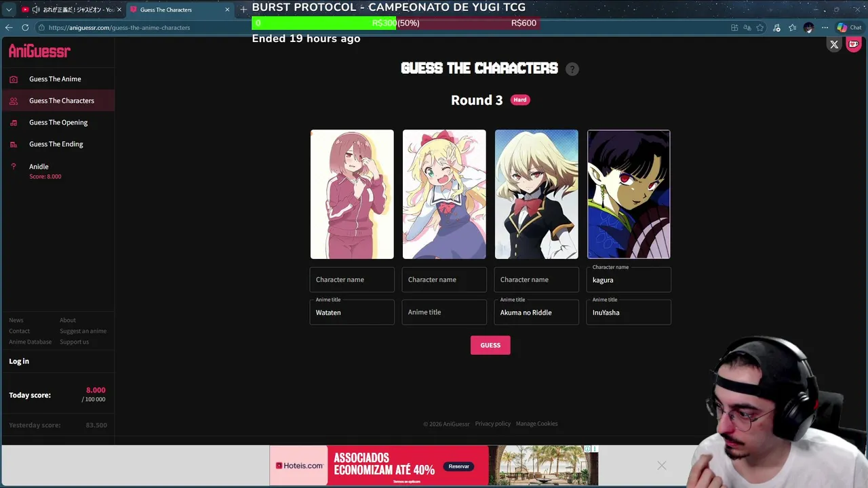Focus the third card's Character name field
This screenshot has width=868, height=488.
(x=536, y=279)
